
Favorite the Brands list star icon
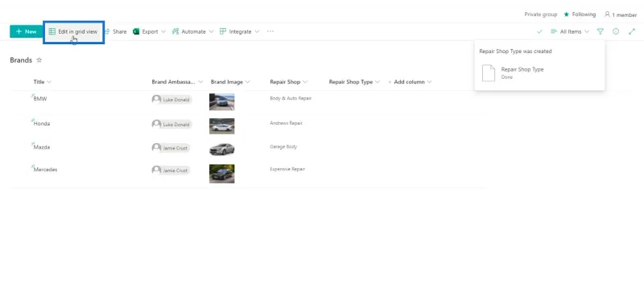click(39, 60)
